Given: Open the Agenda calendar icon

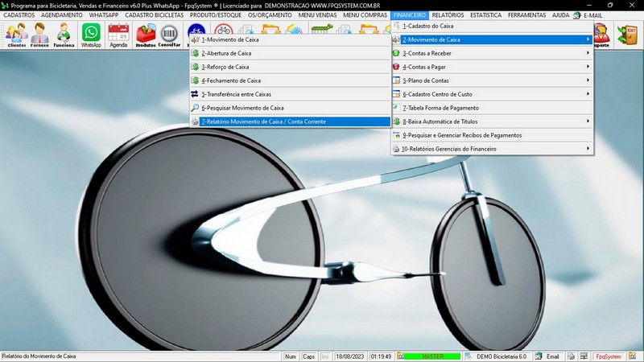Looking at the screenshot, I should pos(118,35).
